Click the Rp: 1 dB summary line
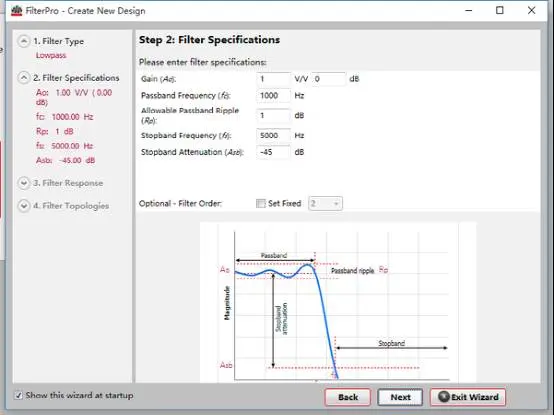This screenshot has height=415, width=554. pos(55,131)
